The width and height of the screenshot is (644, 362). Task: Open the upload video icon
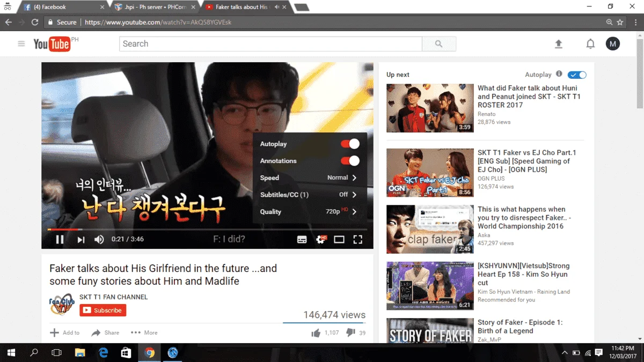[x=559, y=44]
